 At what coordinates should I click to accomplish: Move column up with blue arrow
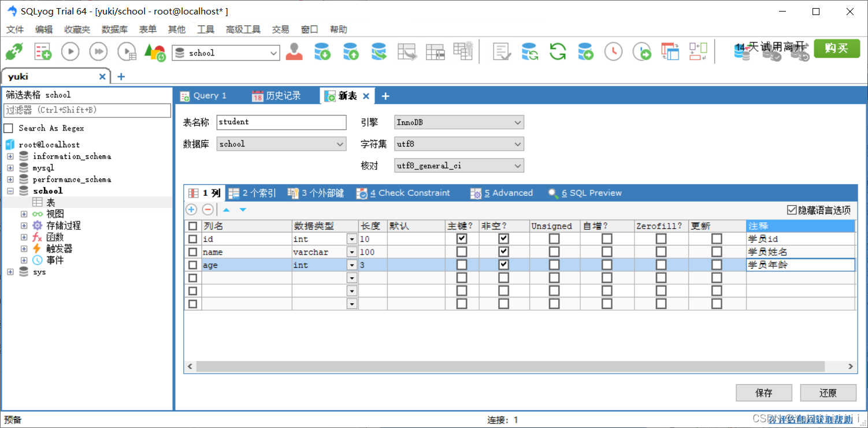226,210
